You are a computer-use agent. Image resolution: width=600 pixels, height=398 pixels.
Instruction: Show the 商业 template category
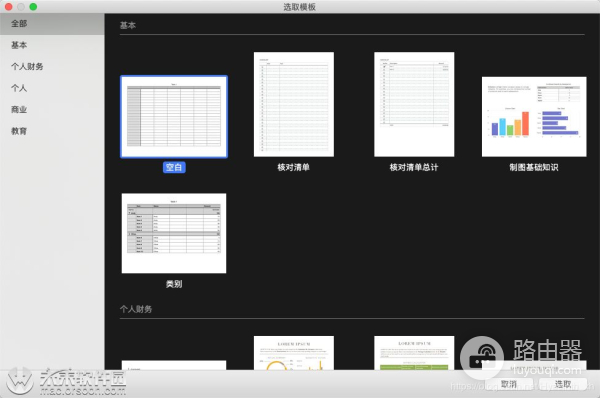pos(52,109)
